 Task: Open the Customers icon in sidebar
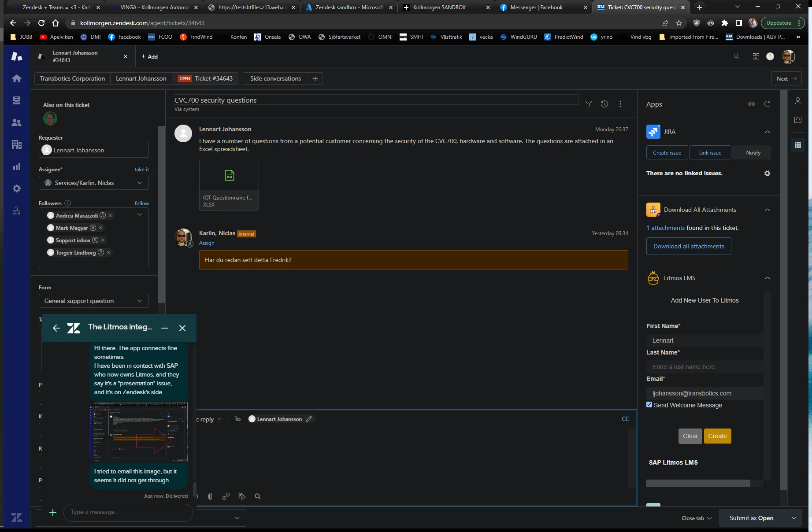[17, 122]
